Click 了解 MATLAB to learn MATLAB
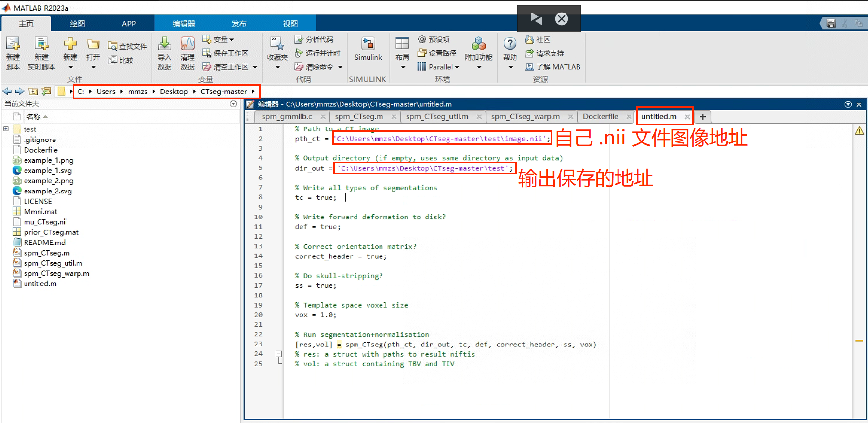 (553, 67)
